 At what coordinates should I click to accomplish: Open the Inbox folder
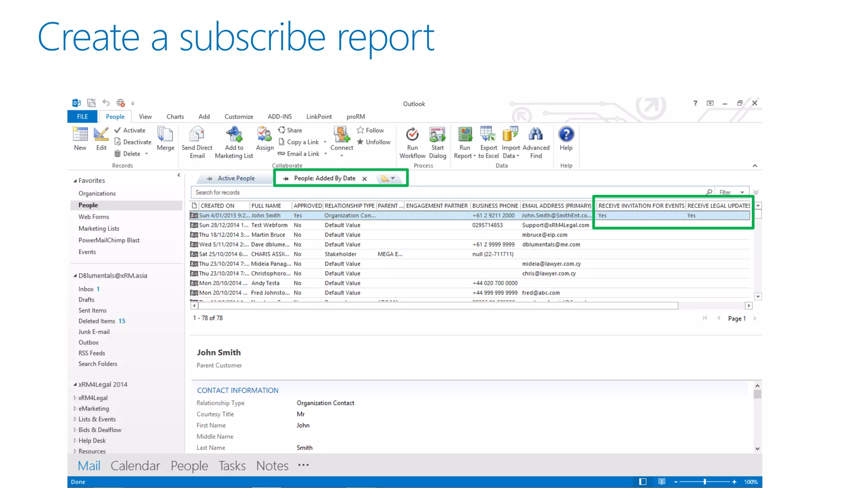pos(86,289)
